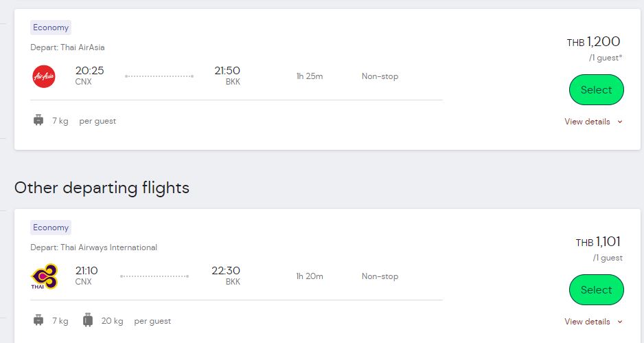Click the AirAsia airline logo
Screen dimensions: 644x343
pos(44,76)
